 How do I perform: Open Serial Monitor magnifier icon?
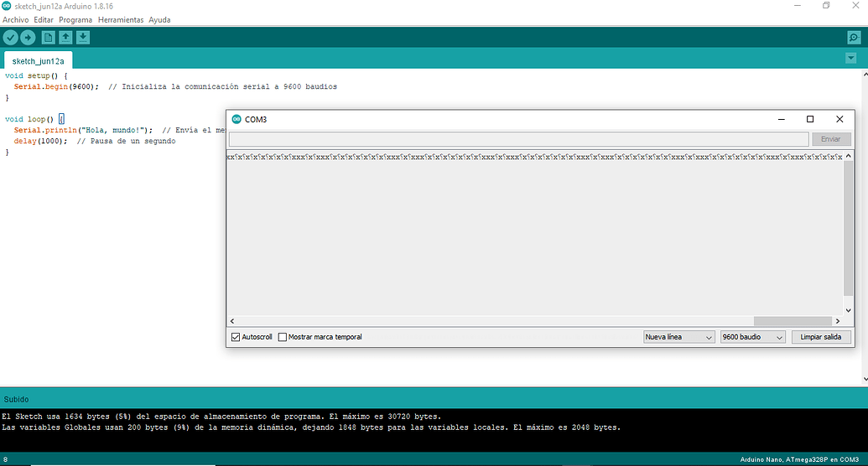(854, 38)
